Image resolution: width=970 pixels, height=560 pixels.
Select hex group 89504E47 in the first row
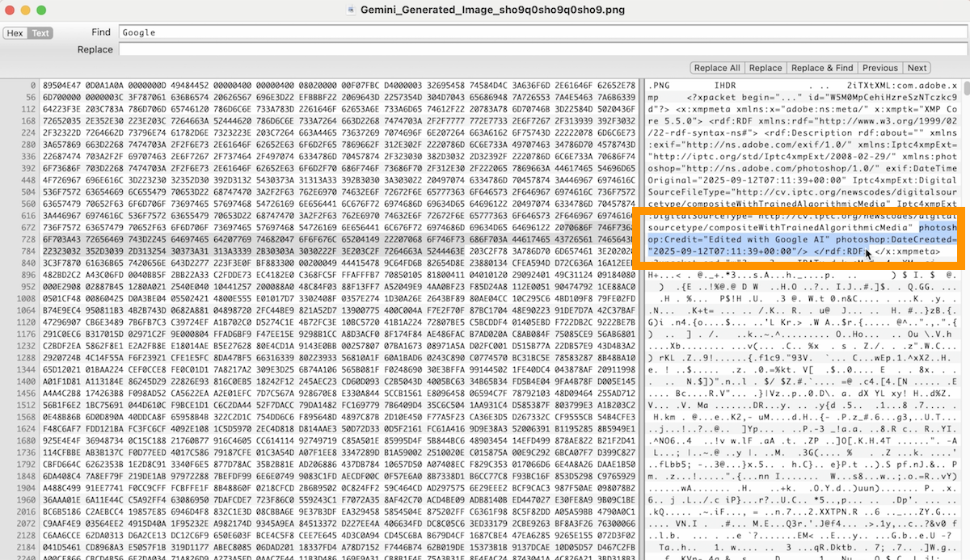tap(62, 85)
